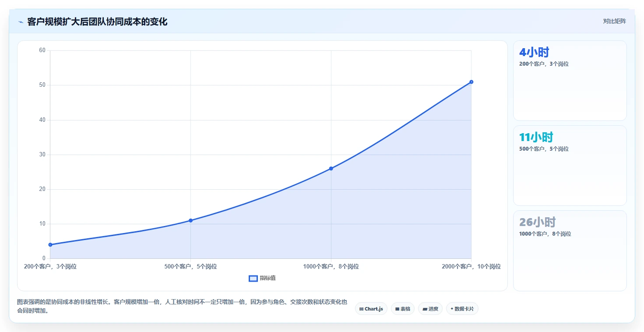Screen dimensions: 644x332
Task: Click the card subtitle under 4小时
Action: (544, 64)
